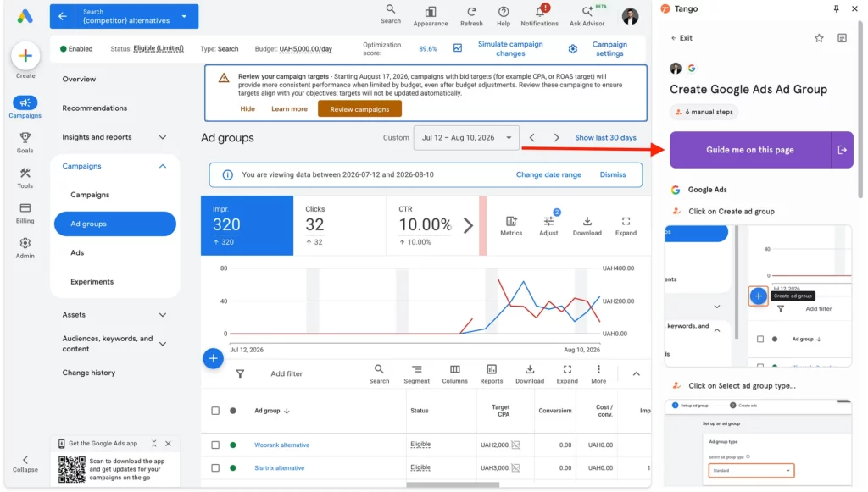Favorite the Tango workflow with star
Viewport: 868px width, 492px height.
pyautogui.click(x=819, y=38)
